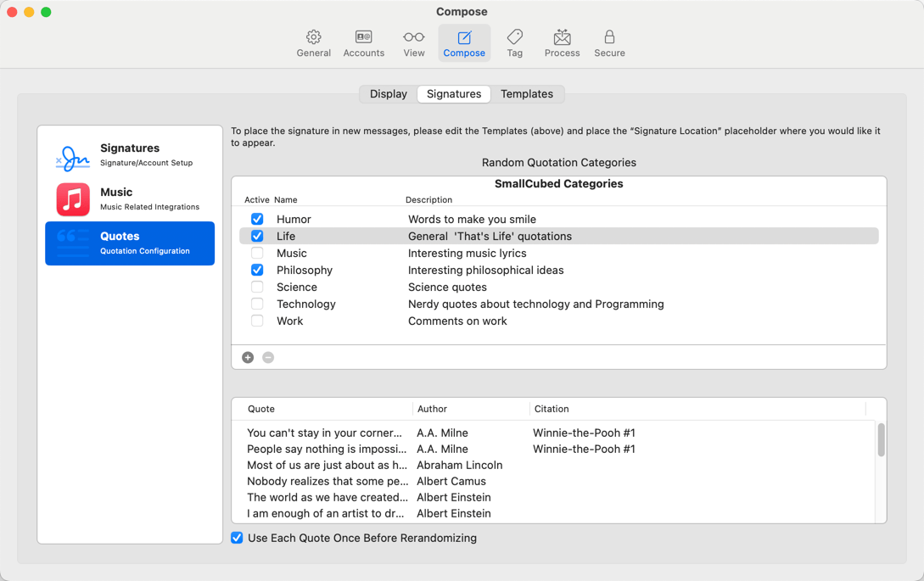Click the Science category name
Image resolution: width=924 pixels, height=581 pixels.
[296, 287]
